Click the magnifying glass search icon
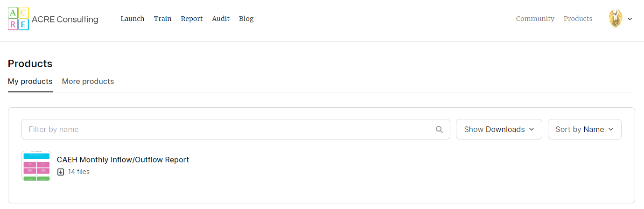This screenshot has width=644, height=209. click(439, 130)
